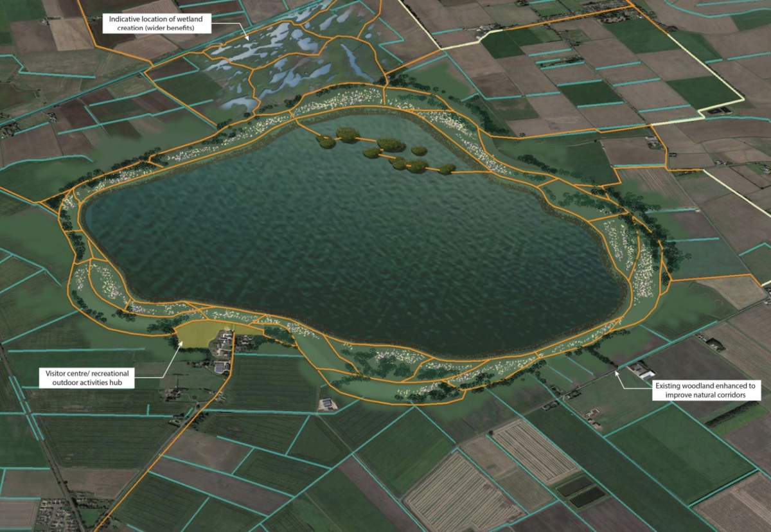Click the yellow visitor centre hub area
The width and height of the screenshot is (771, 532).
coord(197,333)
